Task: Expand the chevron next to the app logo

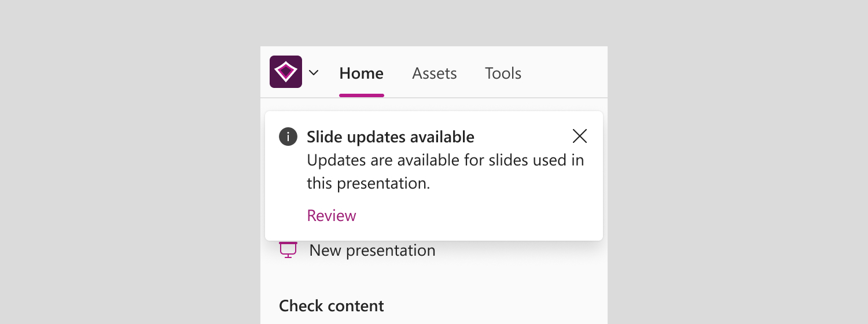Action: click(314, 73)
